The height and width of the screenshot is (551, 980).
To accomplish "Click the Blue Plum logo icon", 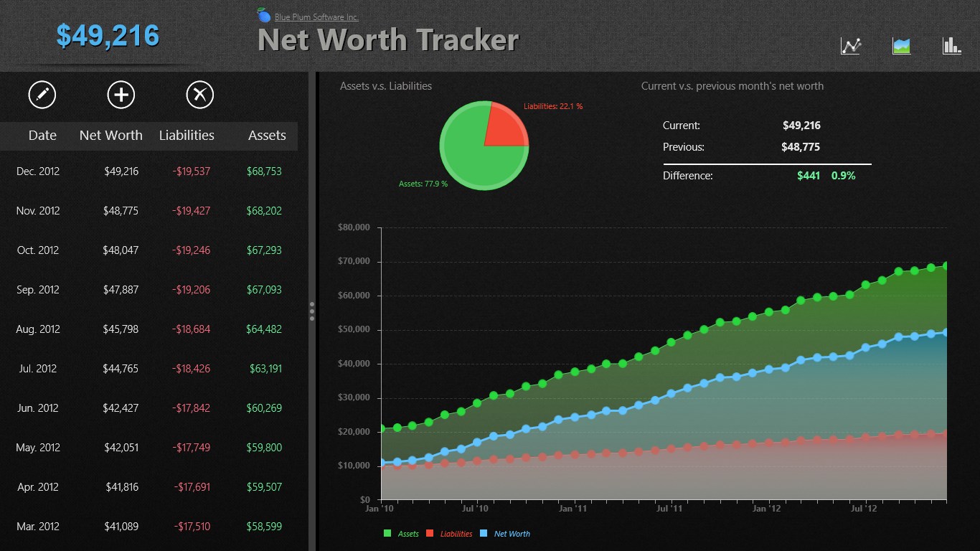I will [264, 15].
